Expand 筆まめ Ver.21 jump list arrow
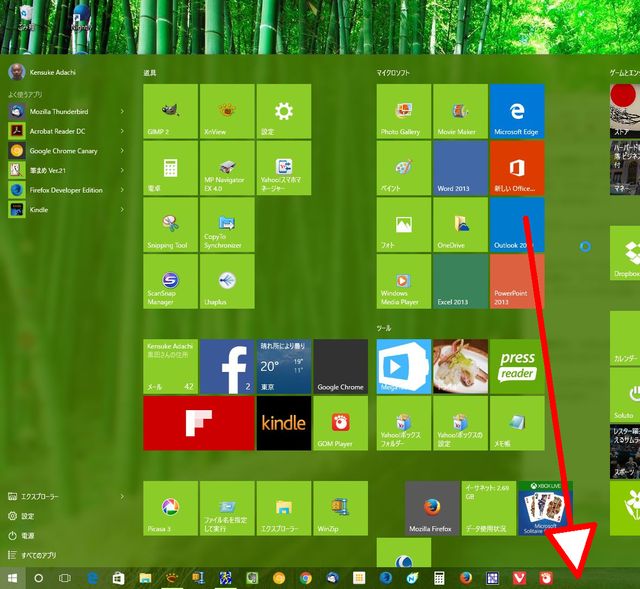This screenshot has height=589, width=640. [x=122, y=170]
